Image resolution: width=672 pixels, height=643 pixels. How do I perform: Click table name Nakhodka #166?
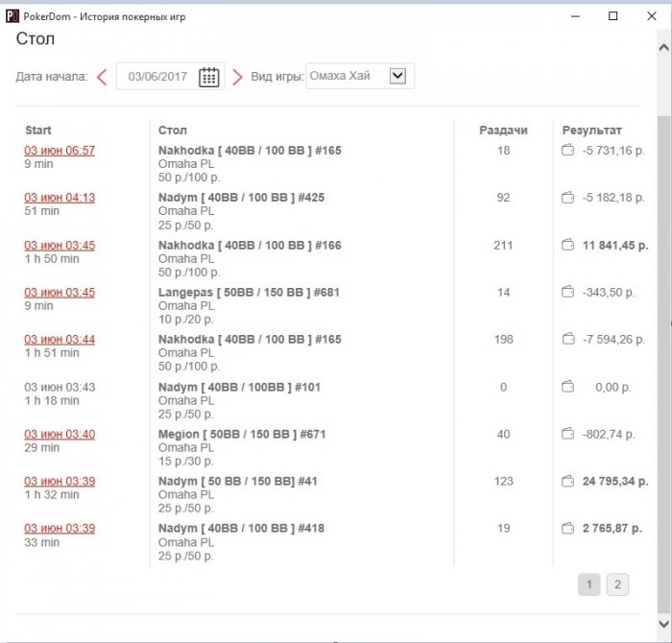(250, 246)
